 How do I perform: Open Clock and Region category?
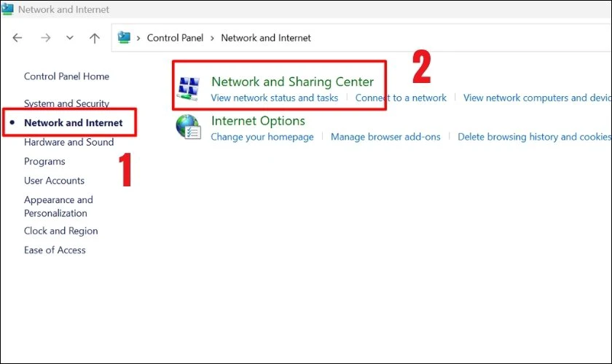coord(60,231)
